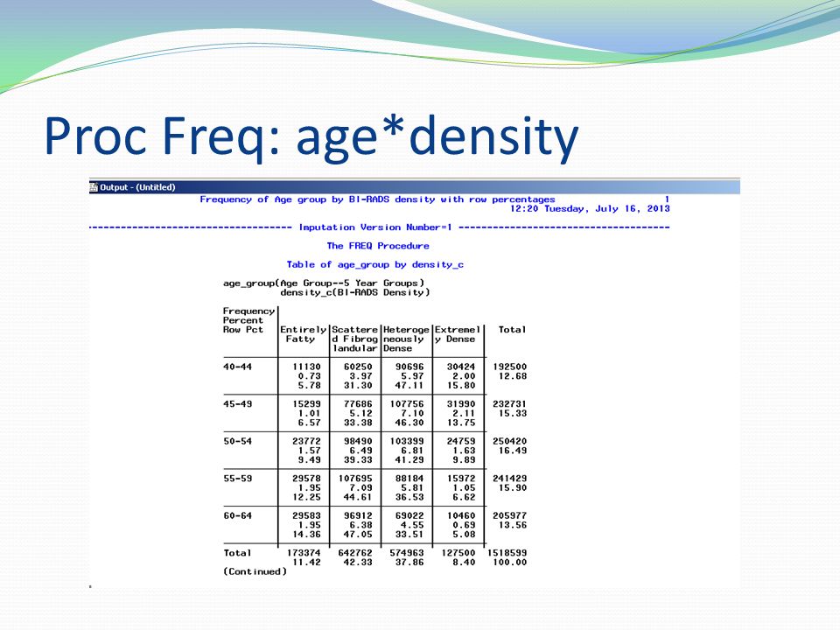
Task: Click frequency value 29578 in 55-59 row
Action: [306, 479]
